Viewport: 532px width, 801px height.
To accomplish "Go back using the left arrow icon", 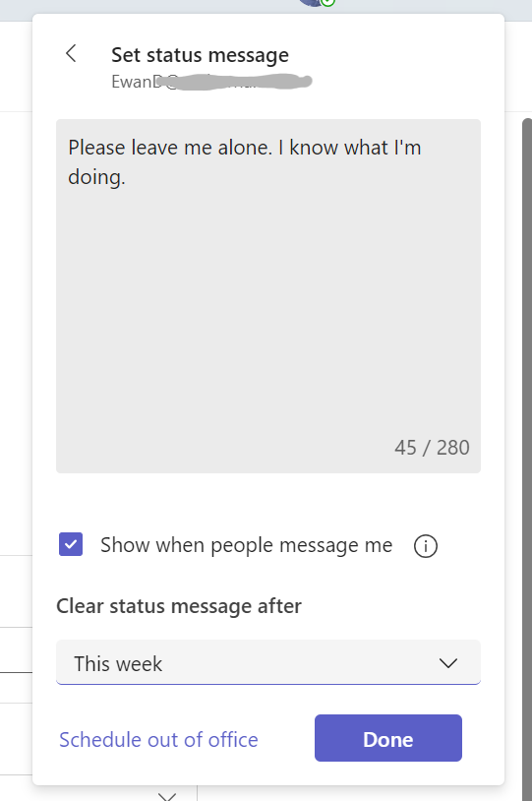I will (71, 53).
